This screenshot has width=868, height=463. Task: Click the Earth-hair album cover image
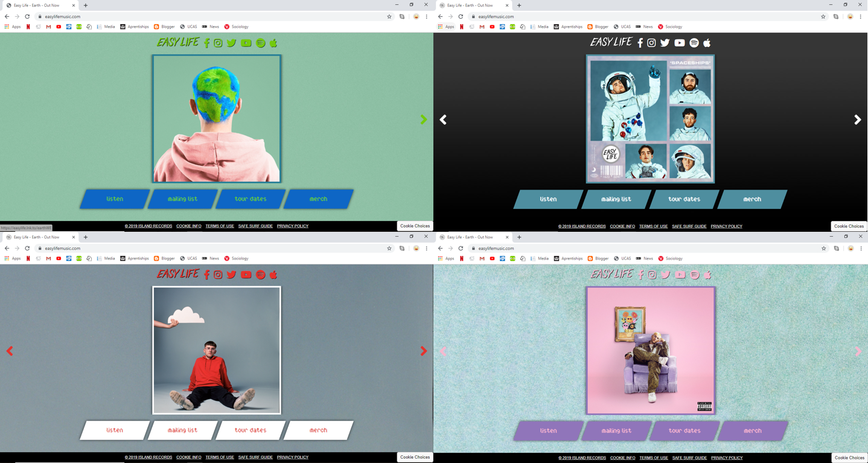[x=217, y=118]
